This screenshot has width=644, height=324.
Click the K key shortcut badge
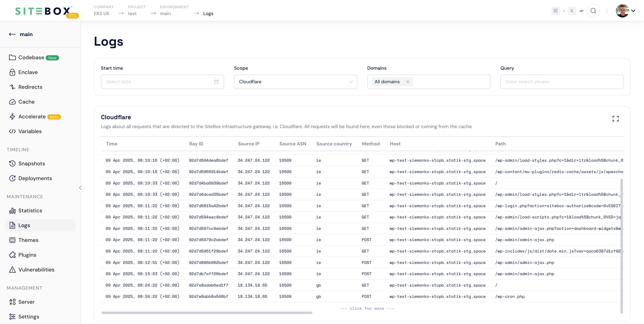[572, 11]
